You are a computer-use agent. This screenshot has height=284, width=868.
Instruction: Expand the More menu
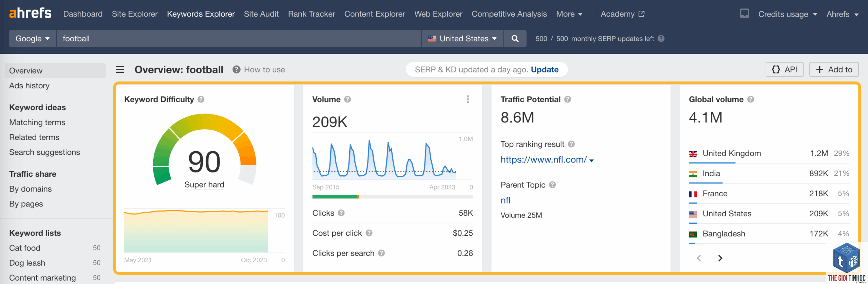click(x=569, y=14)
